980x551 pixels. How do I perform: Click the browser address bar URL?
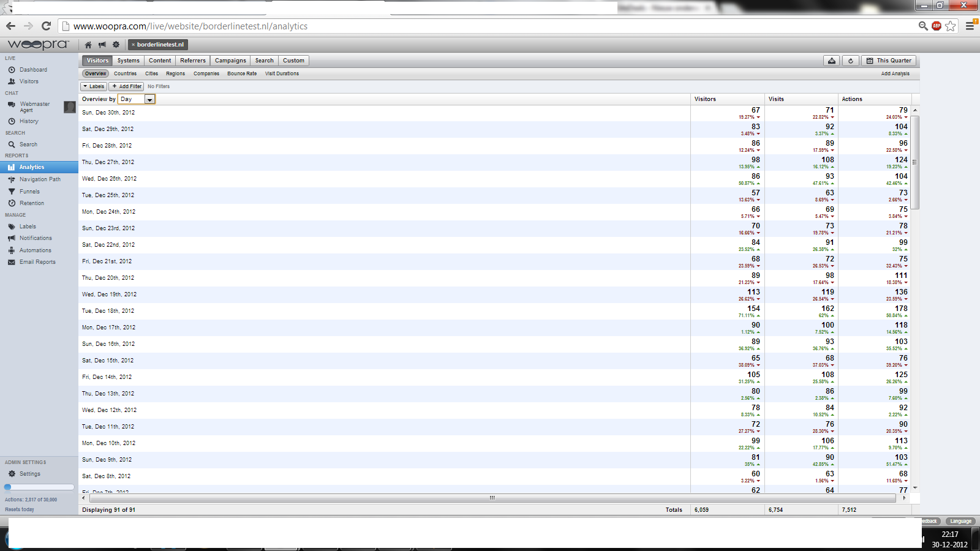coord(190,26)
